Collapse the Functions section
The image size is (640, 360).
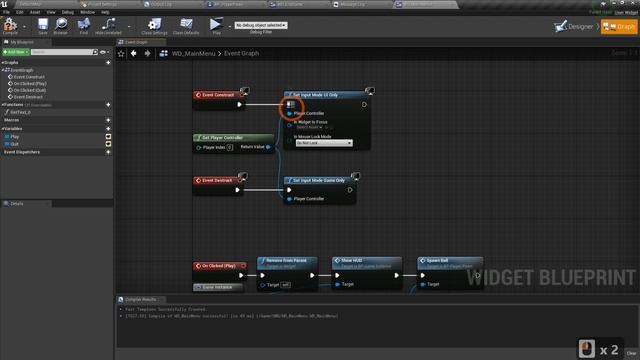pyautogui.click(x=3, y=104)
